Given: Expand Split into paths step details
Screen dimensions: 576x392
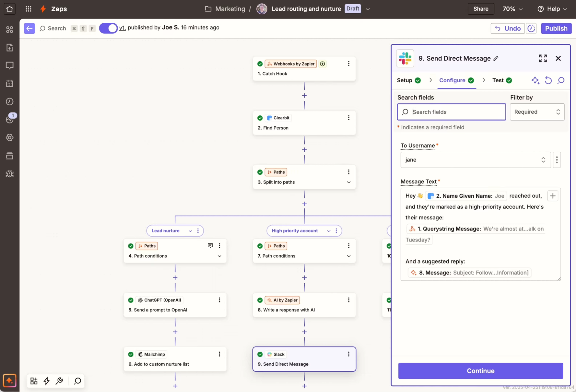Looking at the screenshot, I should coord(349,182).
